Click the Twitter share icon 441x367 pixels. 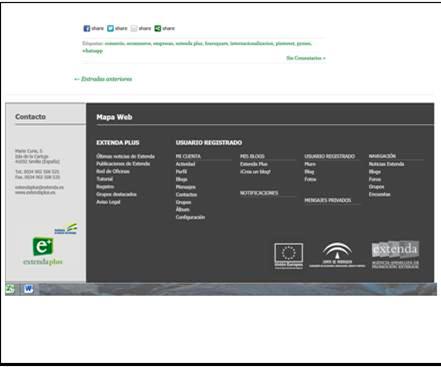(110, 29)
